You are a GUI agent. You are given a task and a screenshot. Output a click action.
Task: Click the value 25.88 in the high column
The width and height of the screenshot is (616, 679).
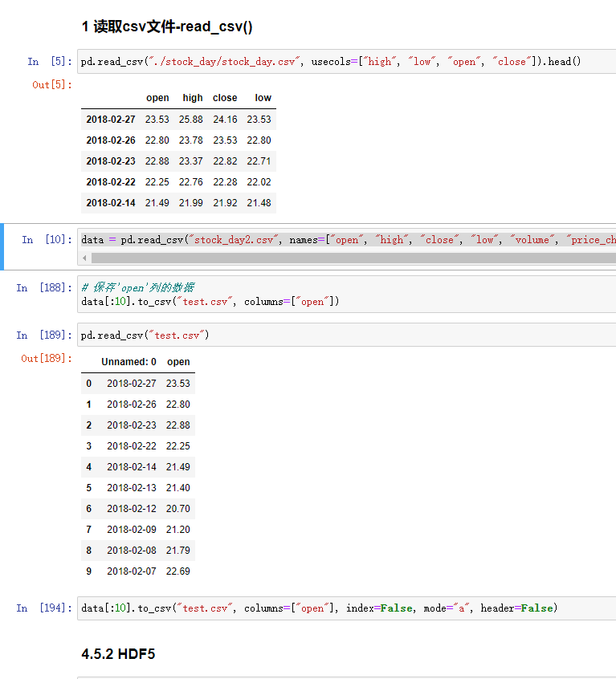(x=191, y=120)
